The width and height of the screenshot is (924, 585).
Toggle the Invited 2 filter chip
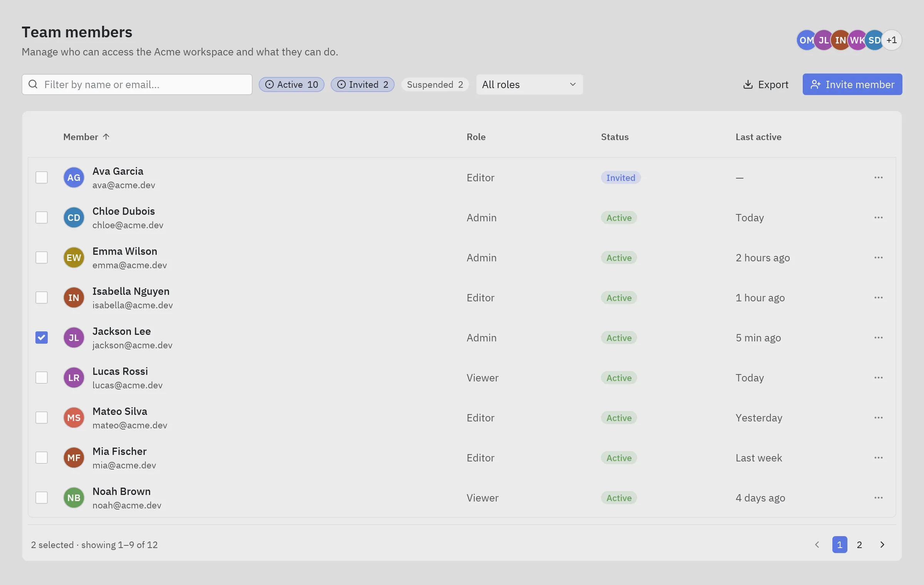(x=362, y=84)
